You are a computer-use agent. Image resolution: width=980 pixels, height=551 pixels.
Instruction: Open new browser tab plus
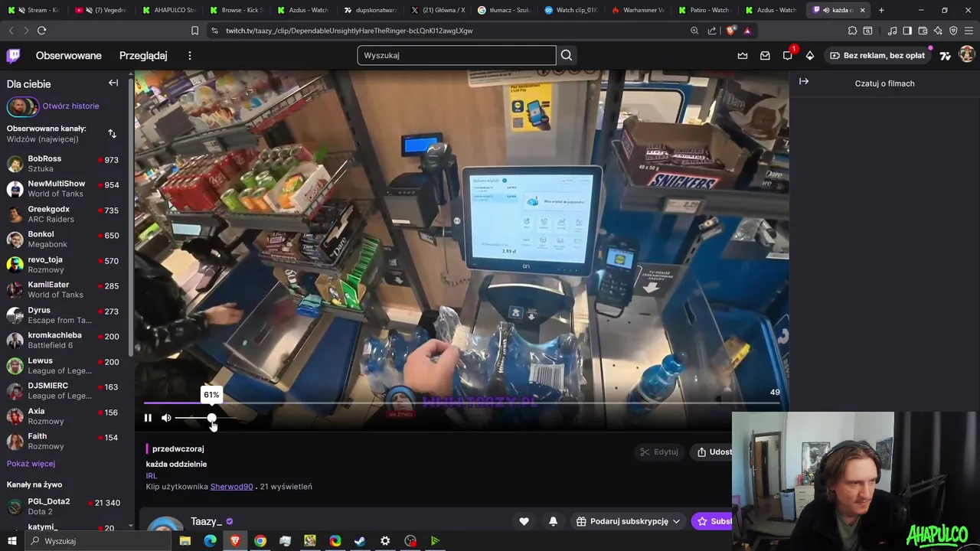[x=881, y=10]
